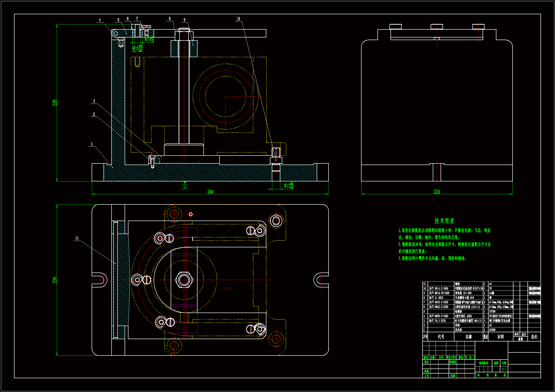Image resolution: width=555 pixels, height=392 pixels.
Task: Select the 备注 remarks column header
Action: pyautogui.click(x=534, y=337)
